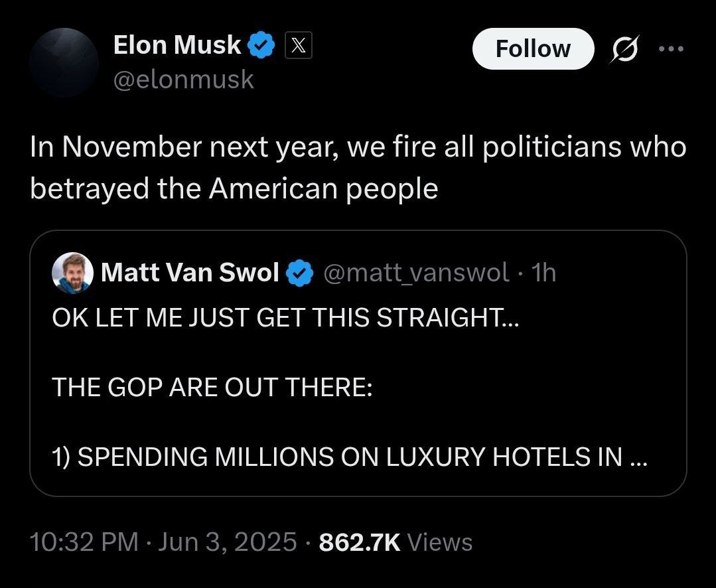Open the Elon Musk display name link
Viewport: 716px width, 588px height.
tap(177, 45)
